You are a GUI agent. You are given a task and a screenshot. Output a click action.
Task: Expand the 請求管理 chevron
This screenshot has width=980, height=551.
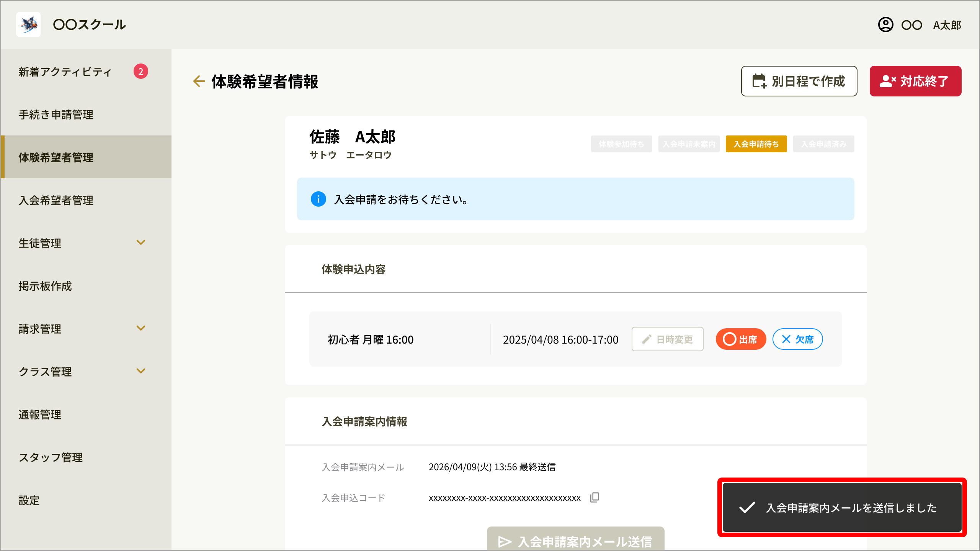(x=141, y=328)
